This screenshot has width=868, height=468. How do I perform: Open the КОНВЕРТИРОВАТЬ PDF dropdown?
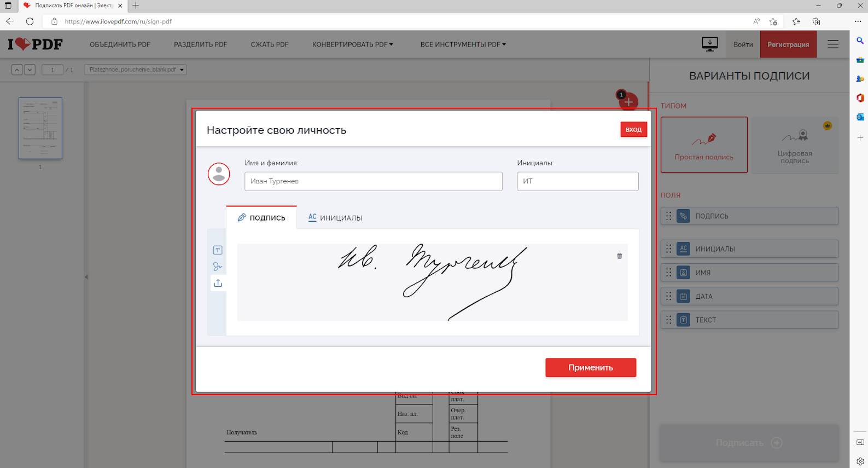[353, 44]
